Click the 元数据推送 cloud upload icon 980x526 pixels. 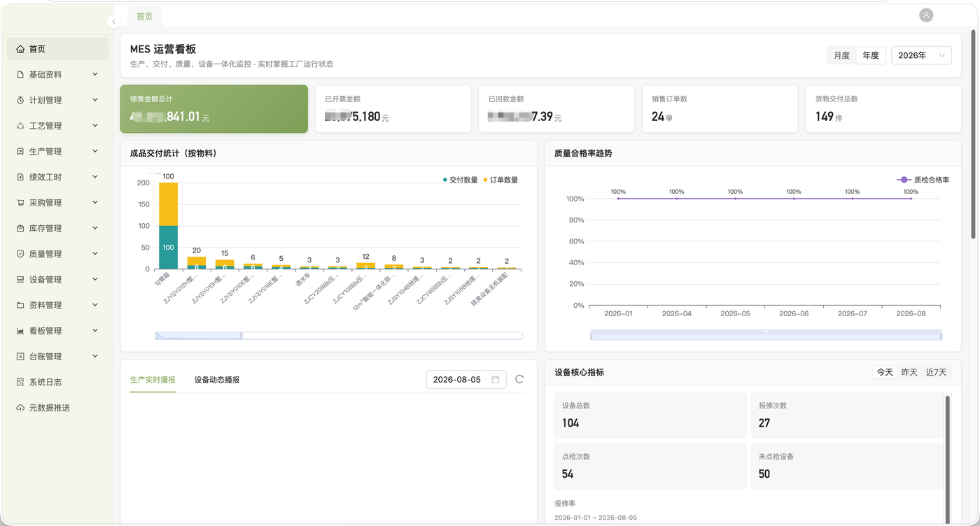click(x=20, y=408)
